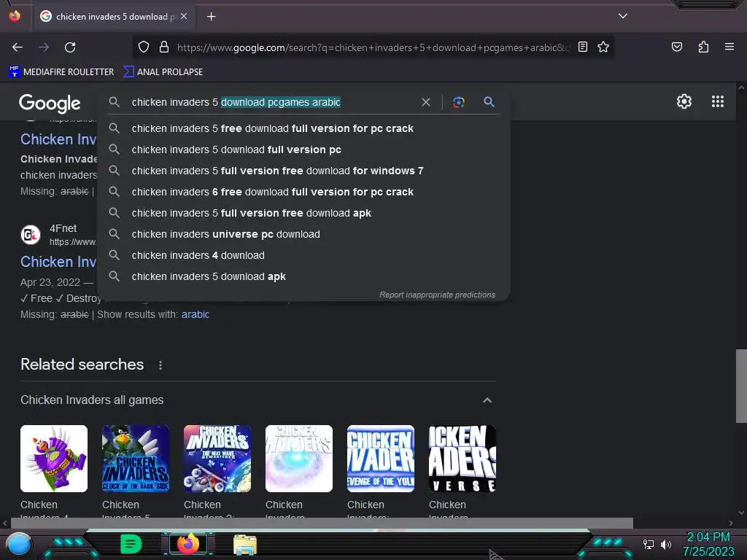
Task: Go back to the previous page
Action: click(18, 47)
